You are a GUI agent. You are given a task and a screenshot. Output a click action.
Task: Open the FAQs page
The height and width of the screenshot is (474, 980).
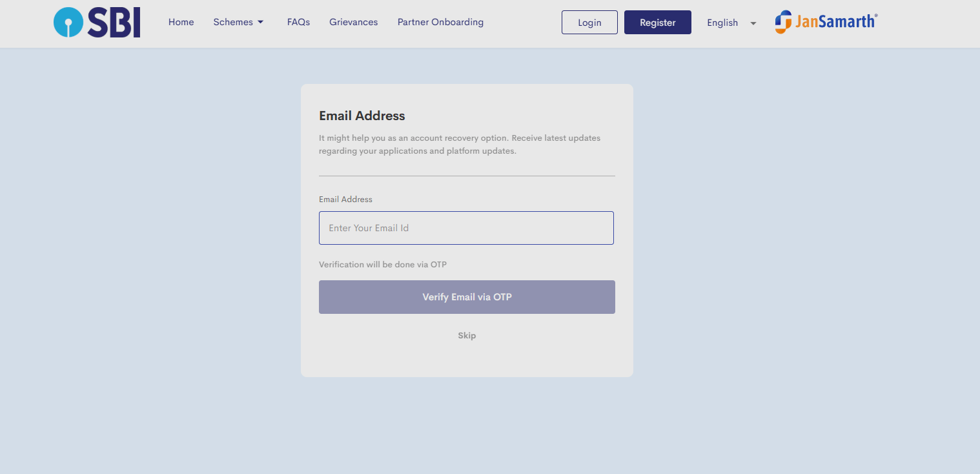point(298,22)
